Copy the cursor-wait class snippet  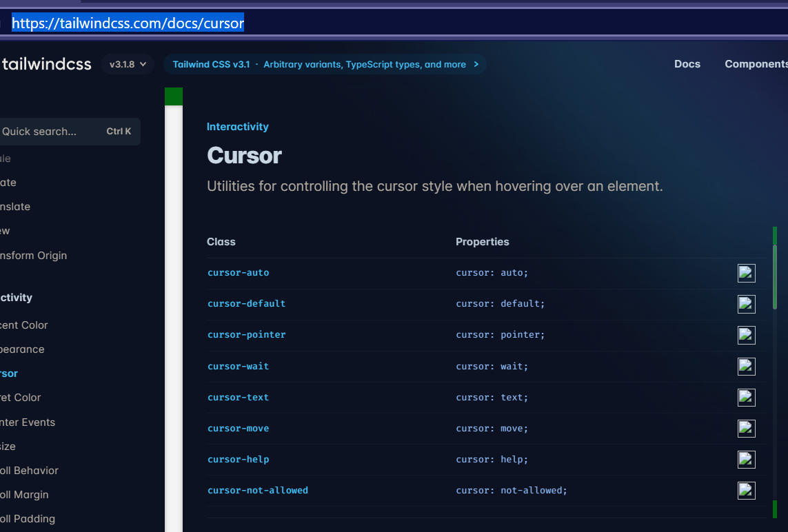coord(746,366)
